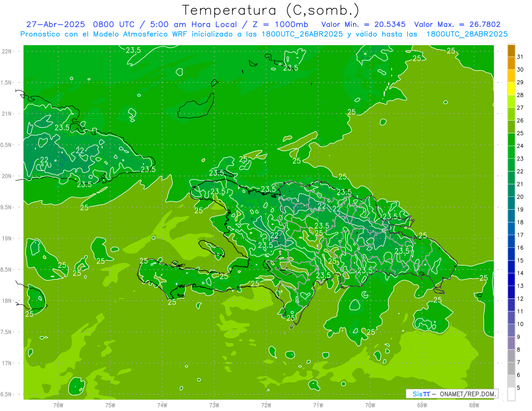Click the '75W' longitude axis label
The image size is (532, 411).
110,405
